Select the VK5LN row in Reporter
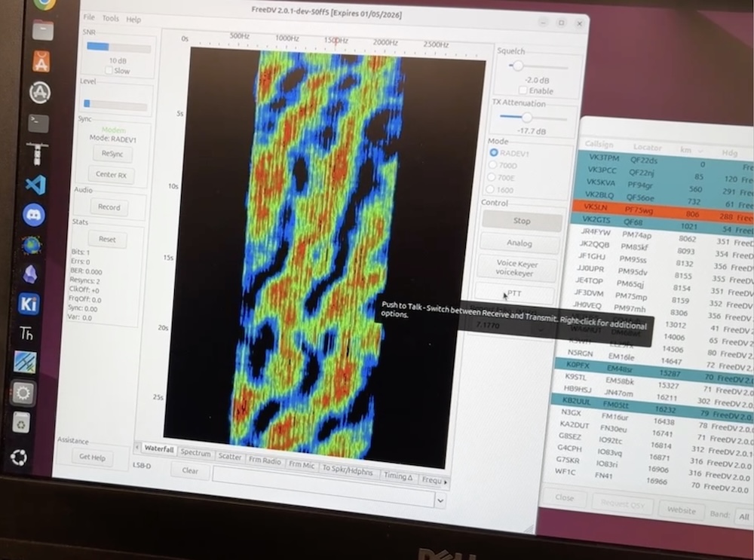Image resolution: width=754 pixels, height=560 pixels. (x=663, y=212)
